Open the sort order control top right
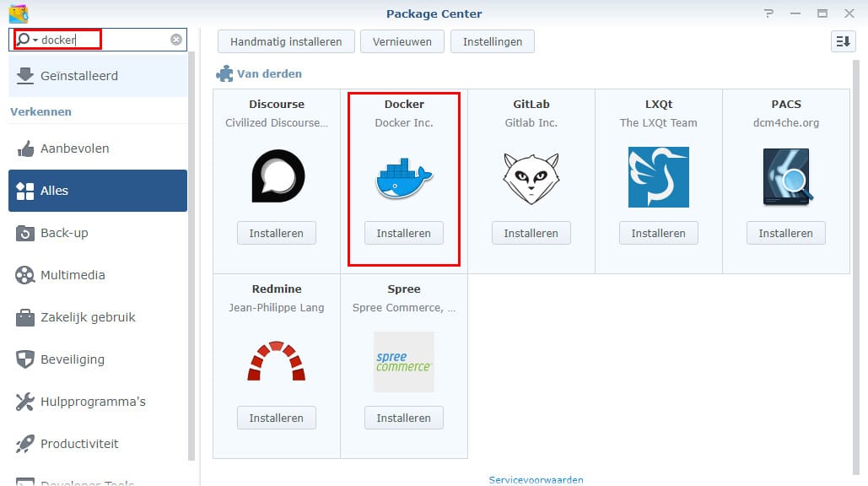This screenshot has width=868, height=486. click(x=842, y=40)
